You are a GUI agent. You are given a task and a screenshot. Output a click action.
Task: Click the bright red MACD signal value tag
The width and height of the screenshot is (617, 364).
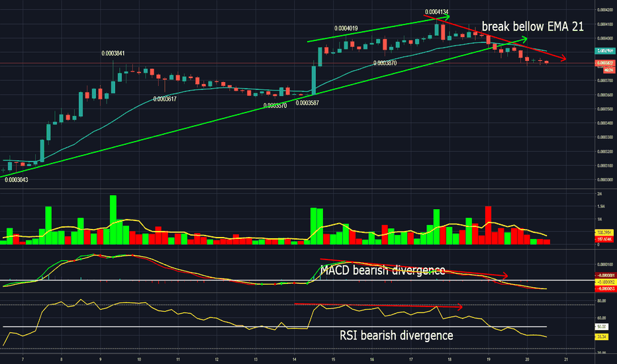[605, 289]
